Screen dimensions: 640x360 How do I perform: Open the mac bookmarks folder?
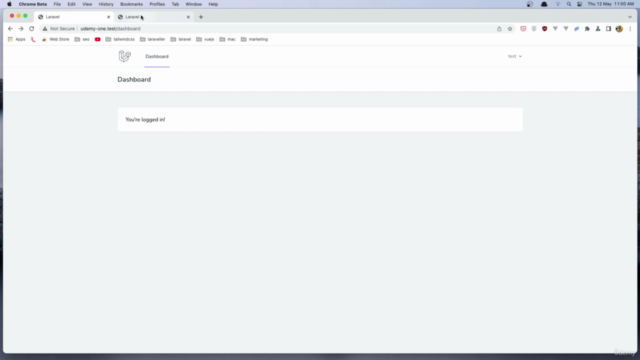(227, 39)
